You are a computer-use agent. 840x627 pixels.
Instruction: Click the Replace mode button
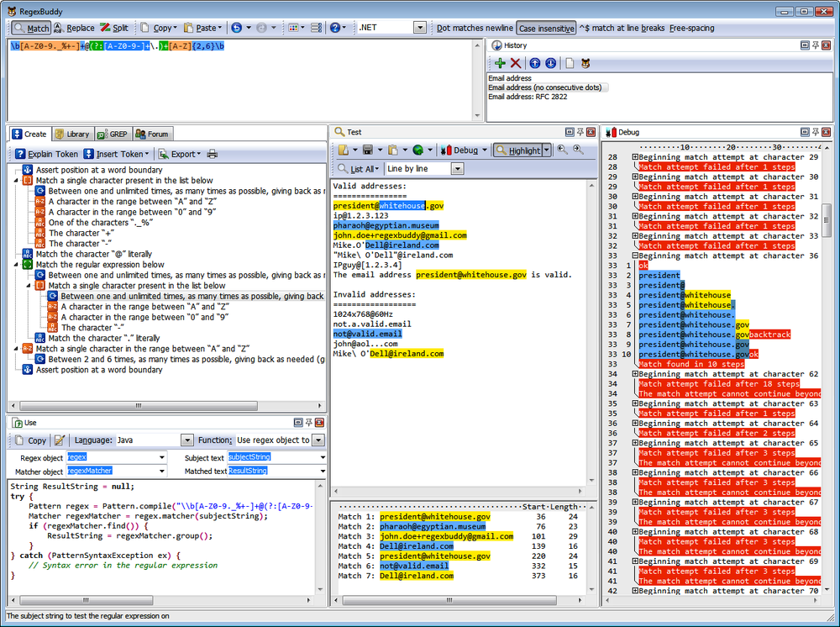coord(74,28)
